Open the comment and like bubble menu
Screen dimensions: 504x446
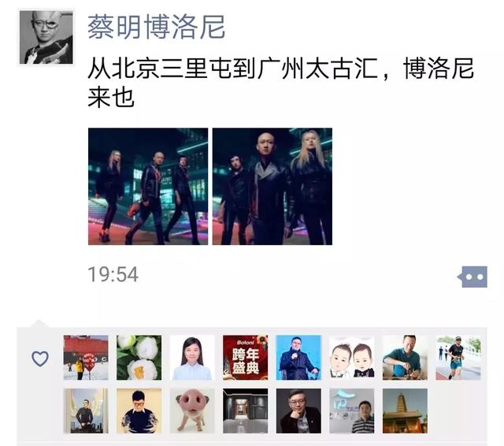click(x=472, y=277)
